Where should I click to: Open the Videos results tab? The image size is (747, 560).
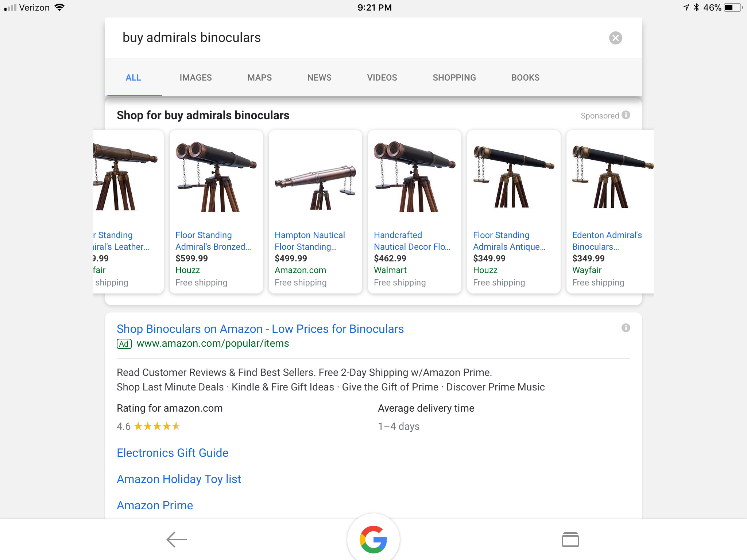[x=382, y=78]
